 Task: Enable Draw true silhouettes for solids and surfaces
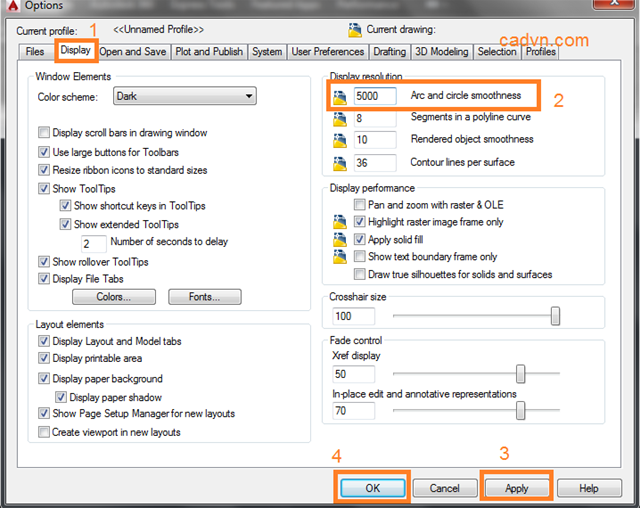click(x=359, y=274)
